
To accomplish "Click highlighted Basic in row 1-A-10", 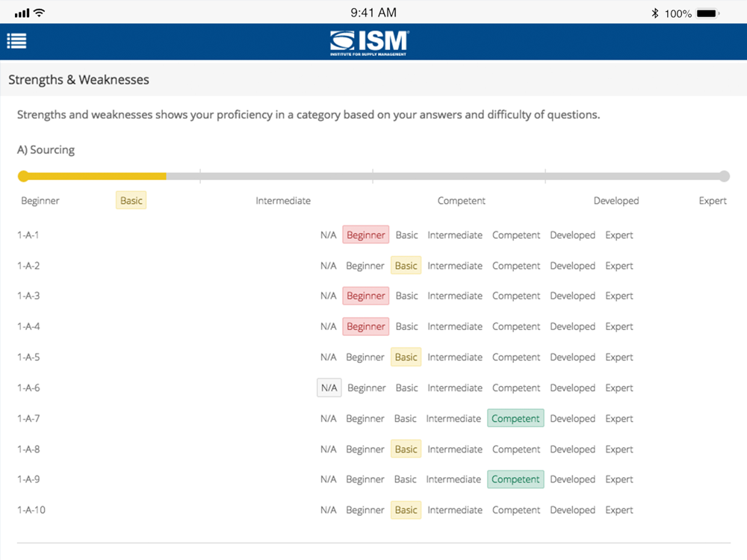I will (406, 509).
